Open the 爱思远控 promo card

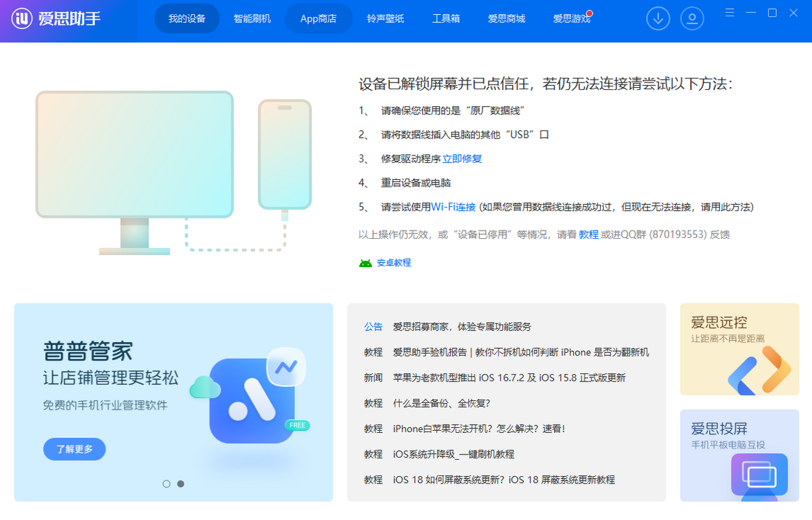740,349
